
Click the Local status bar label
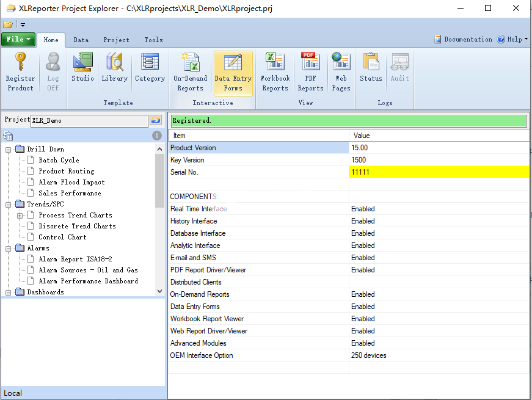pos(13,393)
